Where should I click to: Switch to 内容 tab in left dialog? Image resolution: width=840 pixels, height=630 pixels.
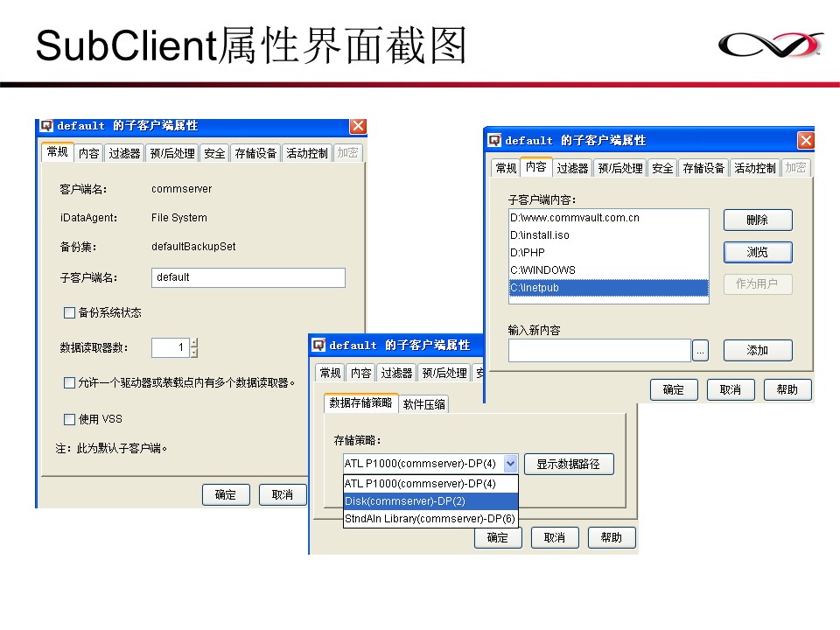click(88, 153)
